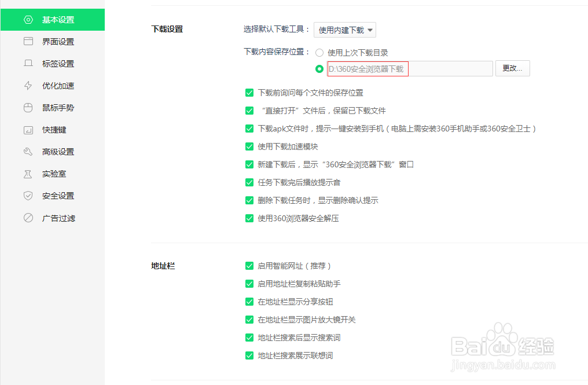Viewport: 588px width, 385px height.
Task: Click the 快捷键 keyboard icon
Action: coord(28,130)
